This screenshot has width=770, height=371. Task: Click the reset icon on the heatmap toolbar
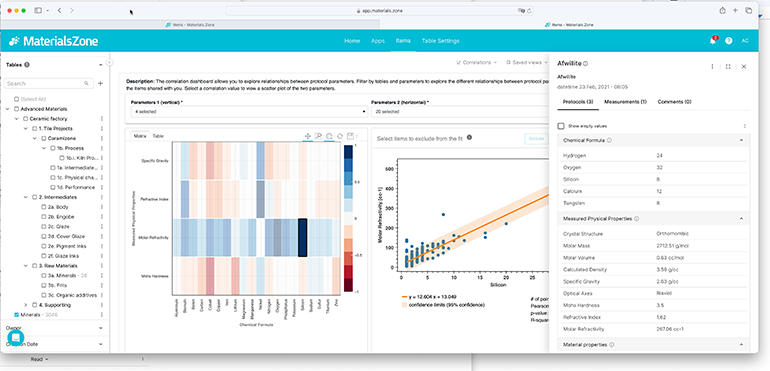pyautogui.click(x=339, y=136)
